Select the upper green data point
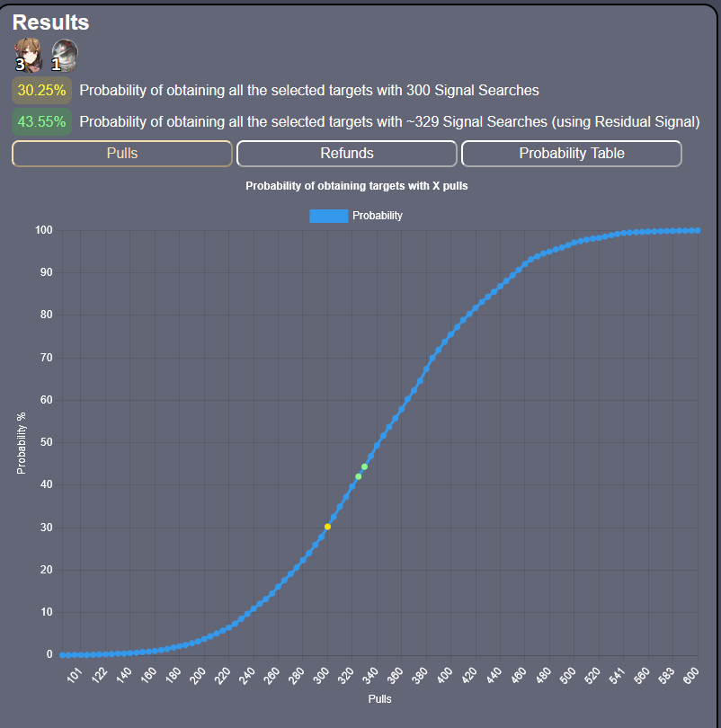The height and width of the screenshot is (728, 721). [364, 466]
